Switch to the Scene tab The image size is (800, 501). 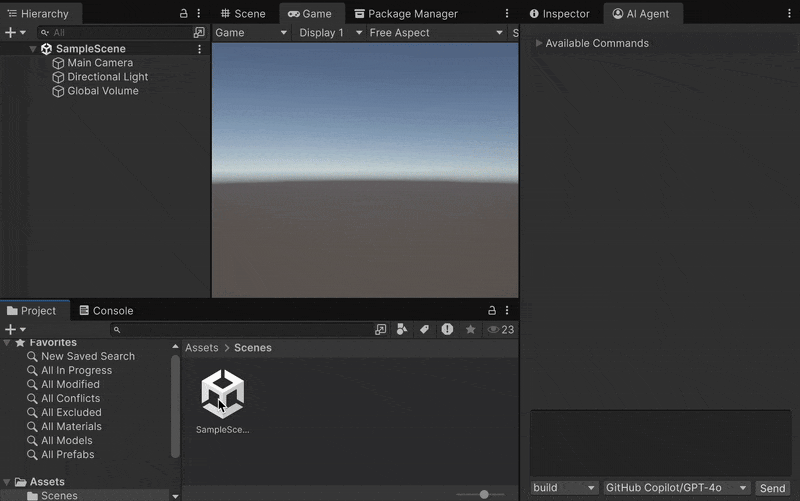tap(243, 14)
